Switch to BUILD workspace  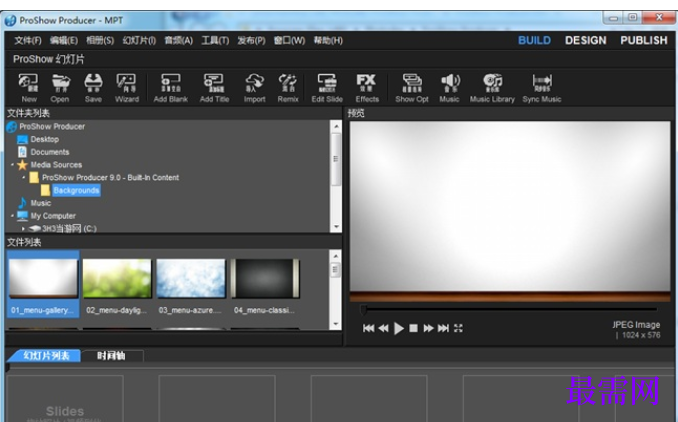[534, 40]
